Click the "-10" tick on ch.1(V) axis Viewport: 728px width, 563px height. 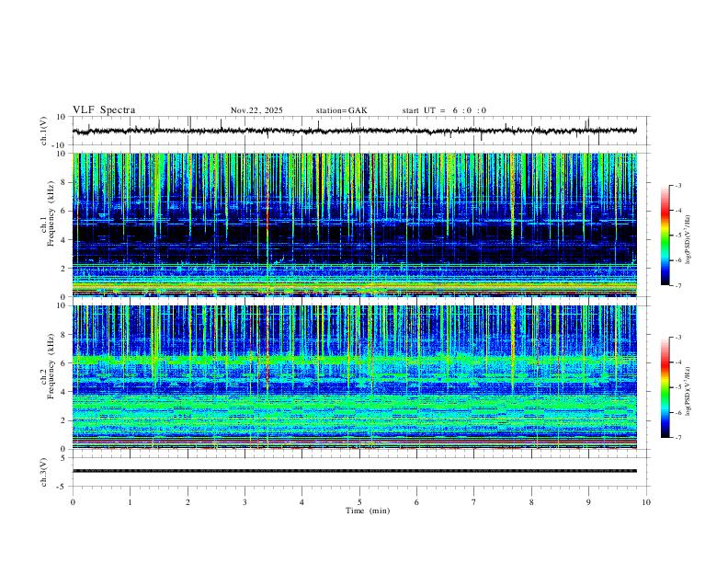[x=59, y=145]
